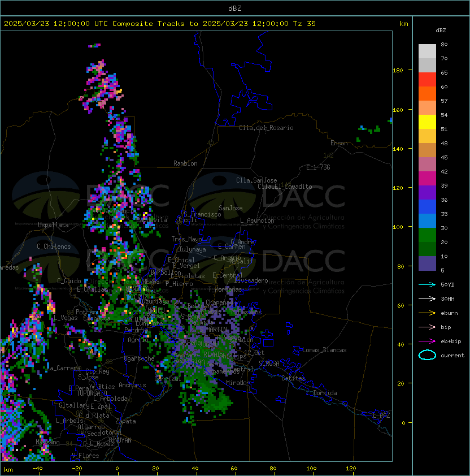Viewport: 470px width, 476px height.
Task: Click the 'Perdriel' map label
Action: pyautogui.click(x=138, y=330)
